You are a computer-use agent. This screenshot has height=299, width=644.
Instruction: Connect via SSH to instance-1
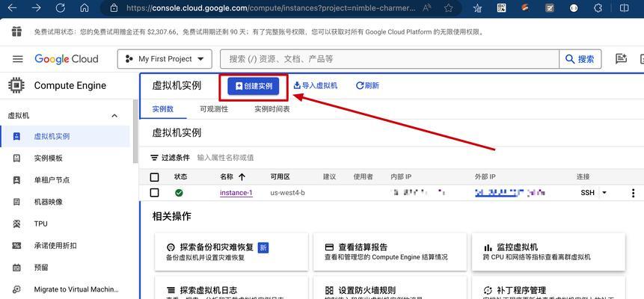[x=587, y=193]
